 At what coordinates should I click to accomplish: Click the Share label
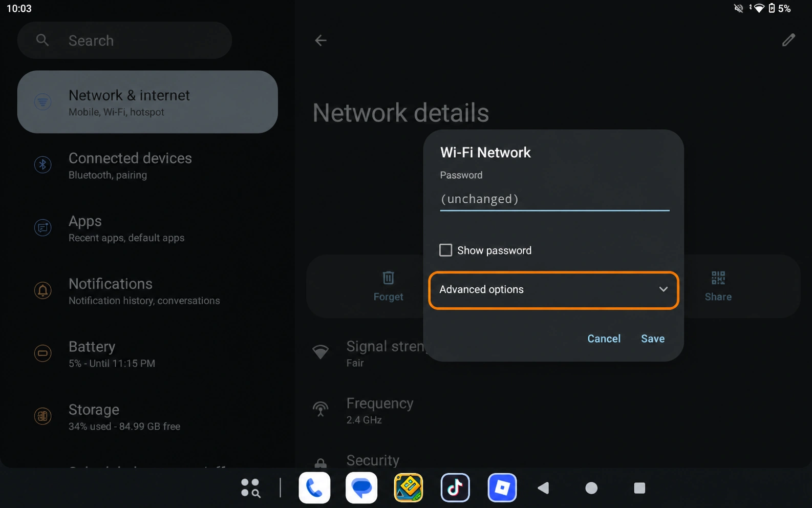coord(718,297)
